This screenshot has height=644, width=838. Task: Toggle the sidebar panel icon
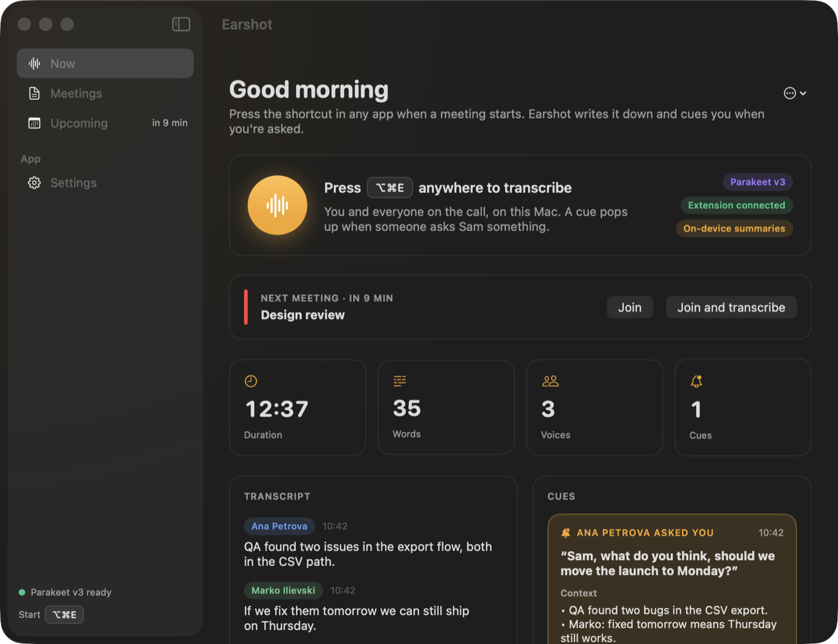181,24
